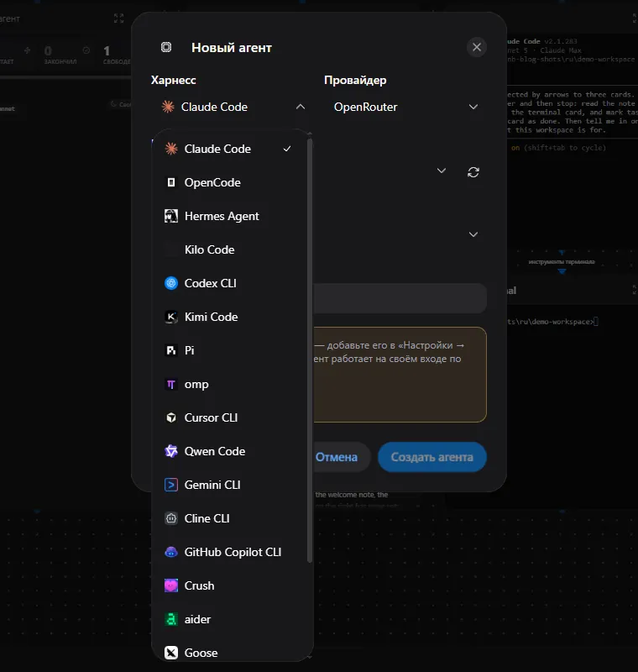Select Gemini CLI entry
Viewport: 638px width, 672px height.
click(x=229, y=485)
